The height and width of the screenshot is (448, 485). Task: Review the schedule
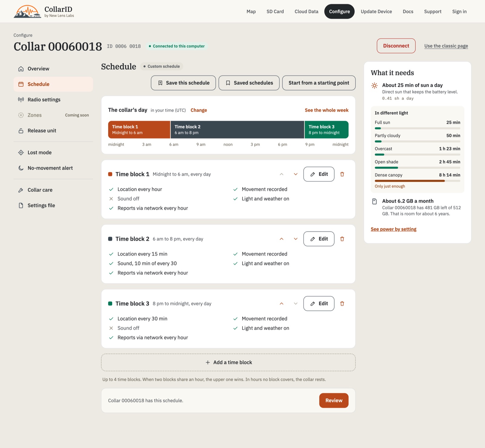click(x=334, y=400)
